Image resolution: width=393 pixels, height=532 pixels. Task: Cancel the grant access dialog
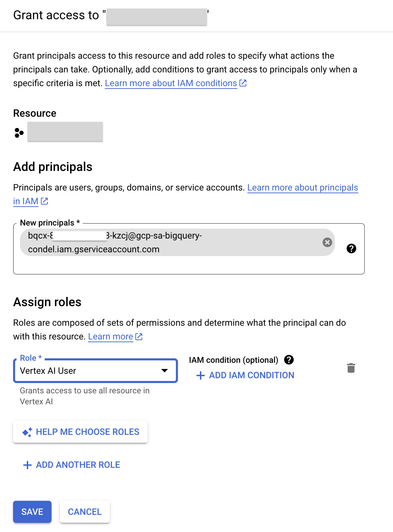[x=85, y=512]
